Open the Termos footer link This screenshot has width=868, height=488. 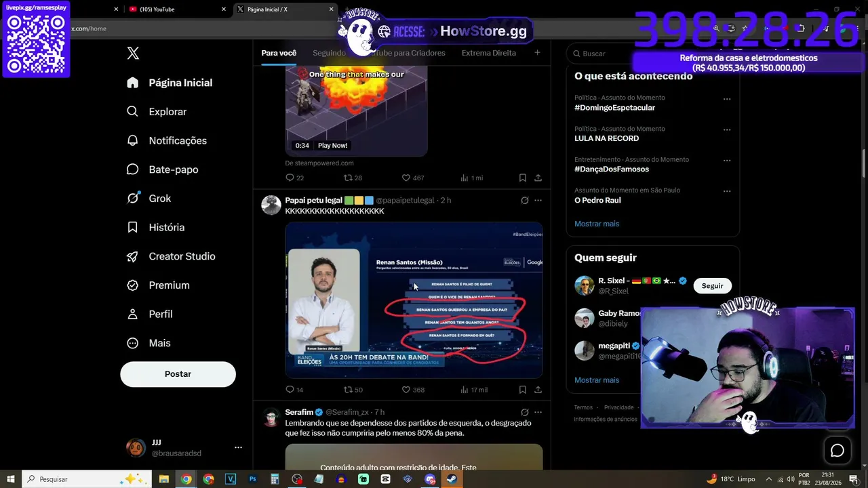(583, 407)
